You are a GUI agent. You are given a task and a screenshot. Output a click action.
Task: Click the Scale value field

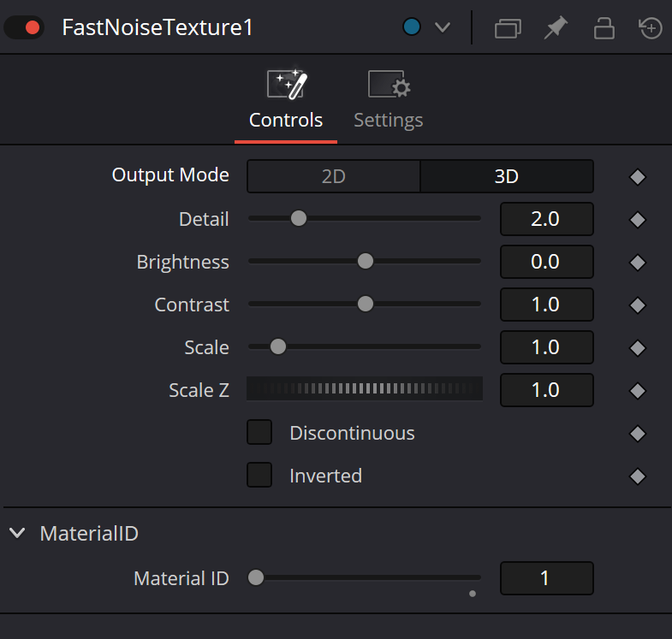pyautogui.click(x=546, y=347)
